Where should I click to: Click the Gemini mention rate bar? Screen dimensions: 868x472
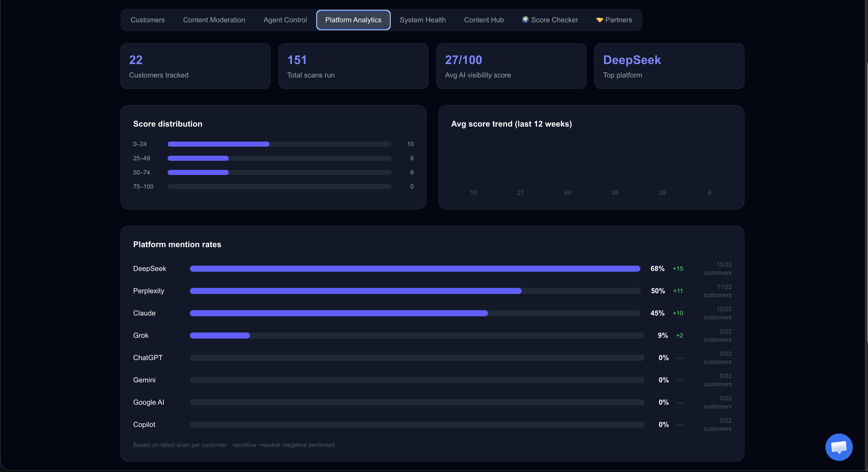(417, 380)
